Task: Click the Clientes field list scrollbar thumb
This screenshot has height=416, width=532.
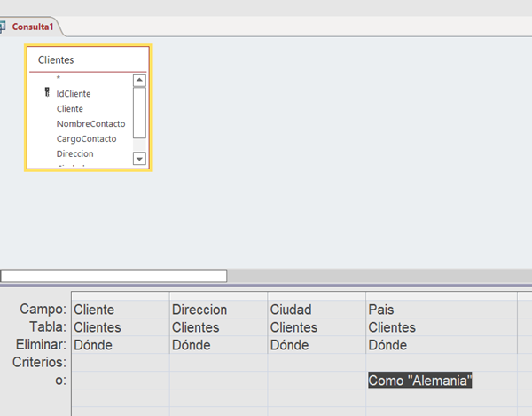Action: [139, 113]
